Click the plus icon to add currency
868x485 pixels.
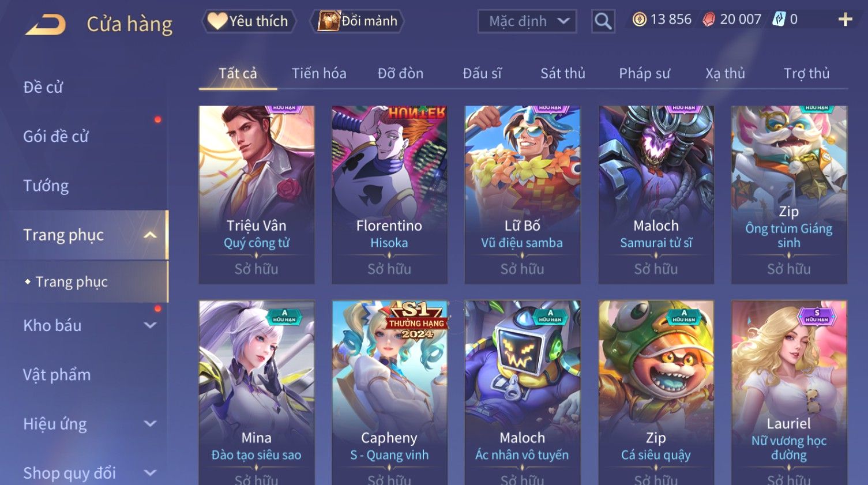pos(845,20)
